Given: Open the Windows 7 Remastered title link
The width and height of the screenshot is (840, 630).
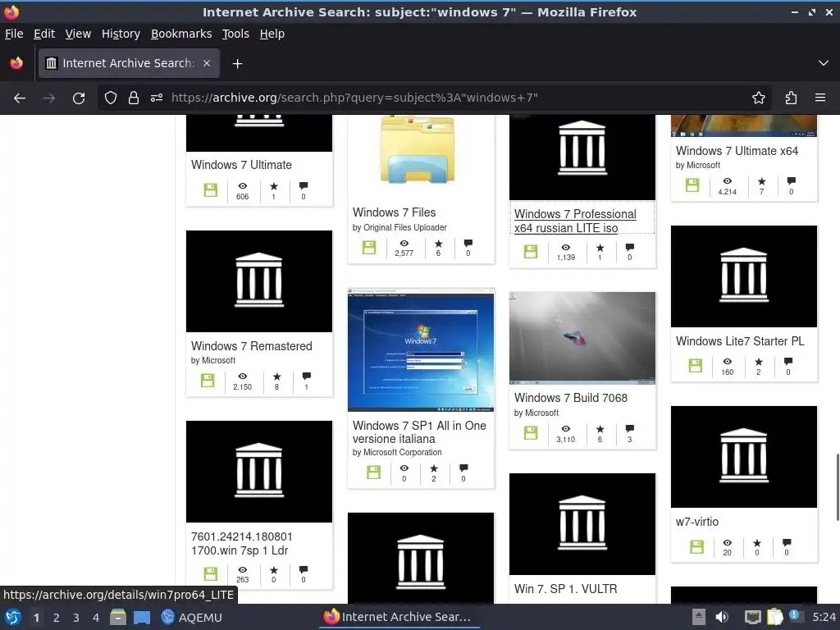Looking at the screenshot, I should click(252, 346).
